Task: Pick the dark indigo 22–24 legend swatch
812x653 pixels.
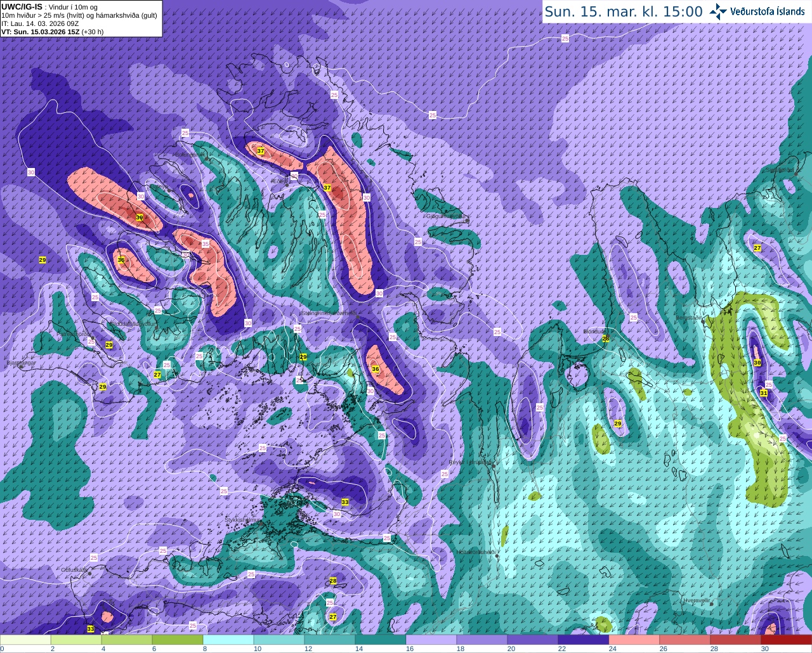Action: [584, 640]
